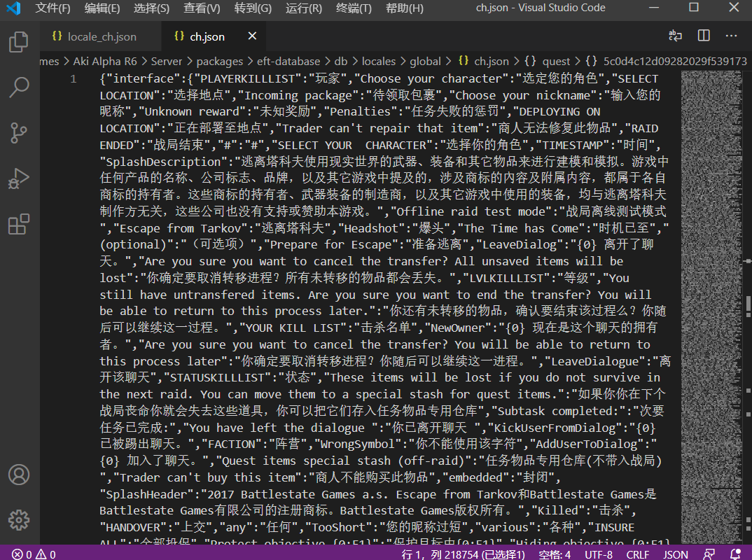The height and width of the screenshot is (560, 752).
Task: Open the 选择(S) menu
Action: (151, 8)
